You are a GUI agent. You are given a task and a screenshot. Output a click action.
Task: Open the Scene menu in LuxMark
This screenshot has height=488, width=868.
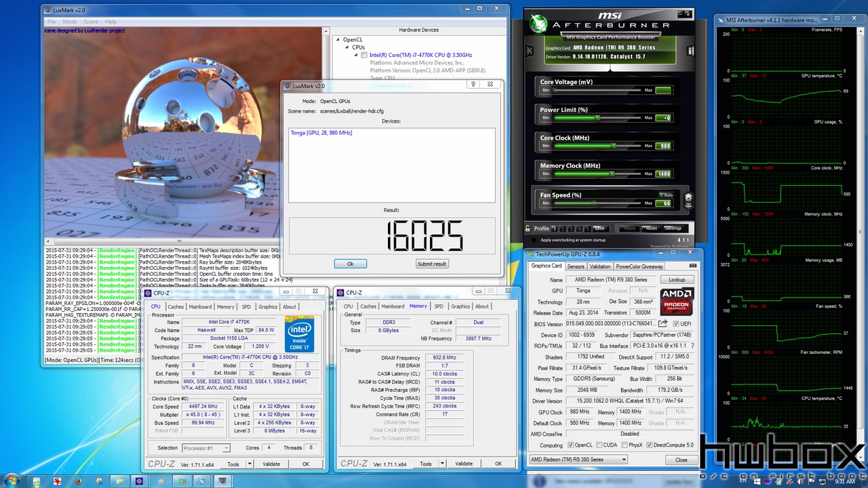(90, 22)
